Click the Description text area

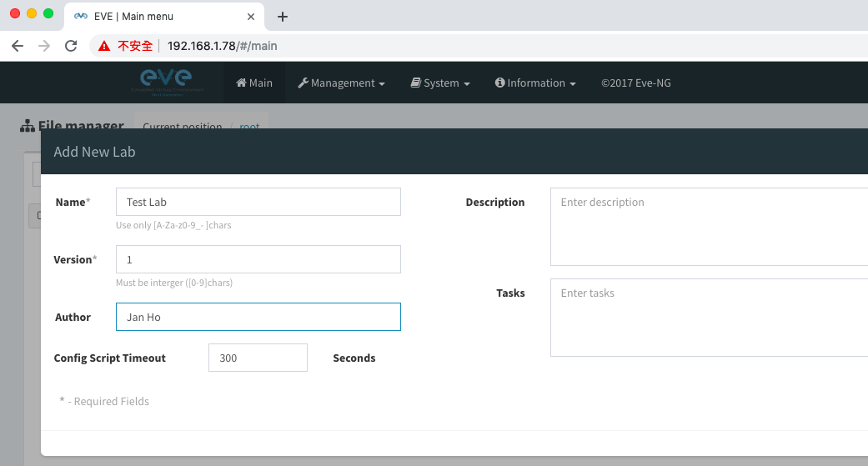coord(709,227)
